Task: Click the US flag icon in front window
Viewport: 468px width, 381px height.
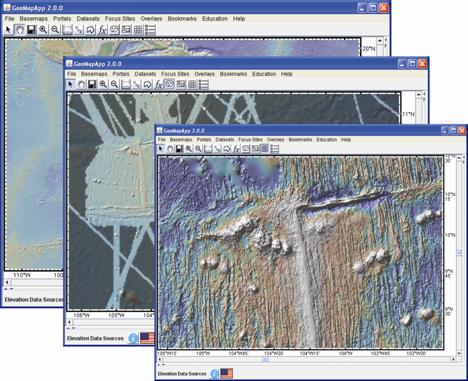Action: coord(227,374)
